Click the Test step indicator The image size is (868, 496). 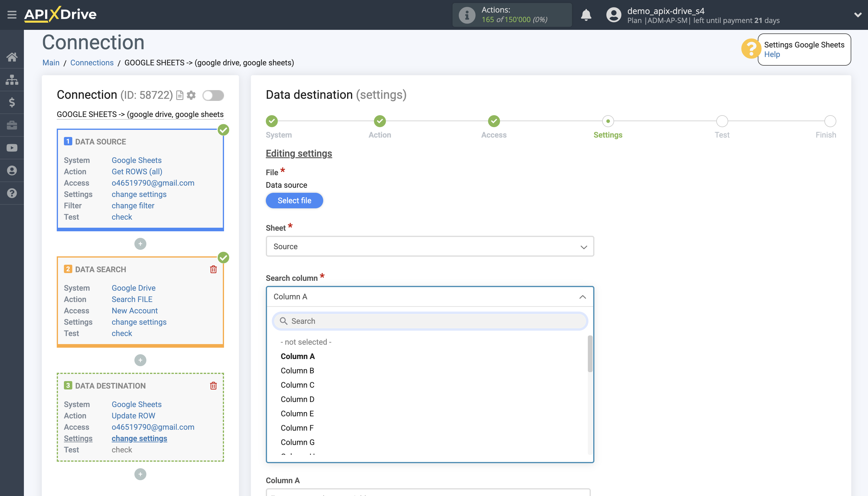tap(722, 121)
